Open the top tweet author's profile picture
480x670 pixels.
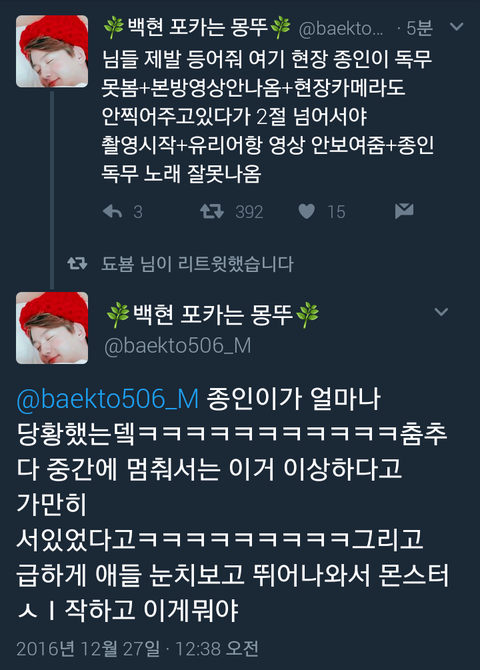tap(52, 51)
